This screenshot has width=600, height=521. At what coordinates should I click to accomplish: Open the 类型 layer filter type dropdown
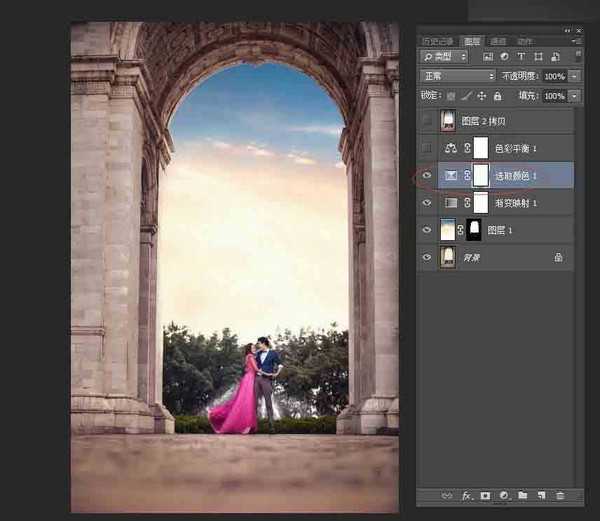pos(444,57)
